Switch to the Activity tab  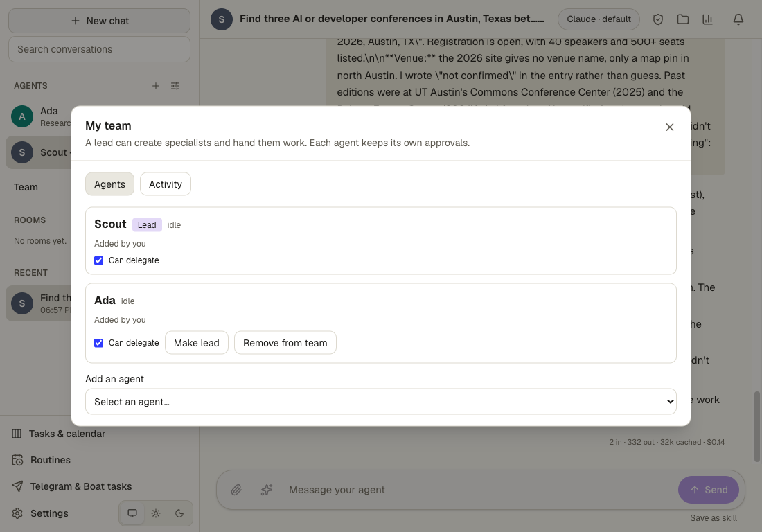[x=166, y=184]
